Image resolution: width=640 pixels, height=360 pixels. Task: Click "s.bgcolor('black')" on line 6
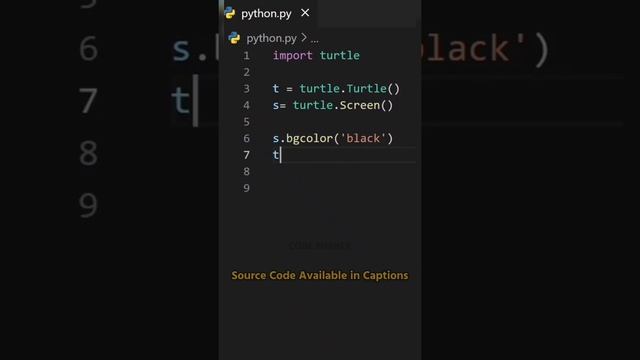click(x=333, y=138)
